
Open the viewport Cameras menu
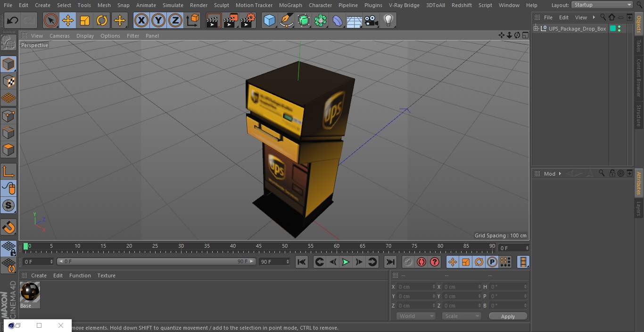pyautogui.click(x=59, y=36)
